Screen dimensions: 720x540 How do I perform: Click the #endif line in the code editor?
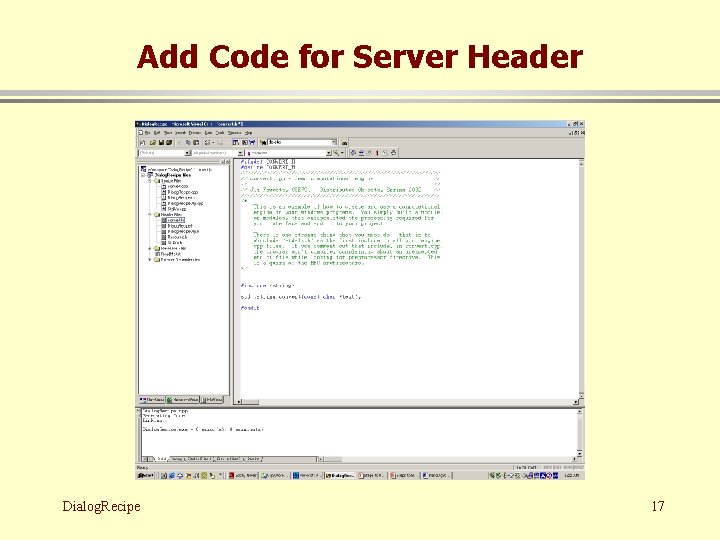(x=250, y=308)
